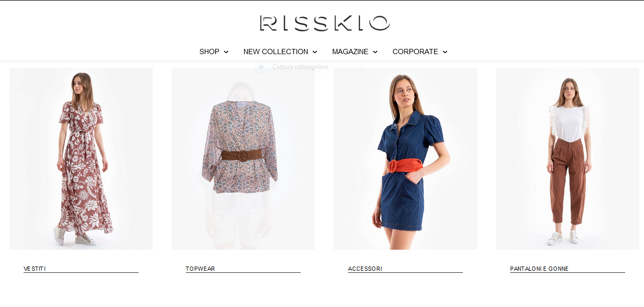Follow the ACCESSORI category link
Viewport: 644px width, 307px height.
click(x=365, y=269)
